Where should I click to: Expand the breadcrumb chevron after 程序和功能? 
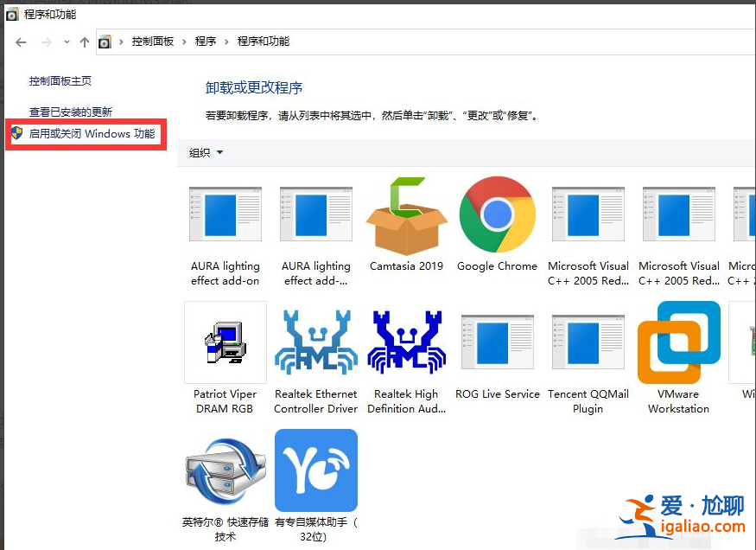pos(298,41)
